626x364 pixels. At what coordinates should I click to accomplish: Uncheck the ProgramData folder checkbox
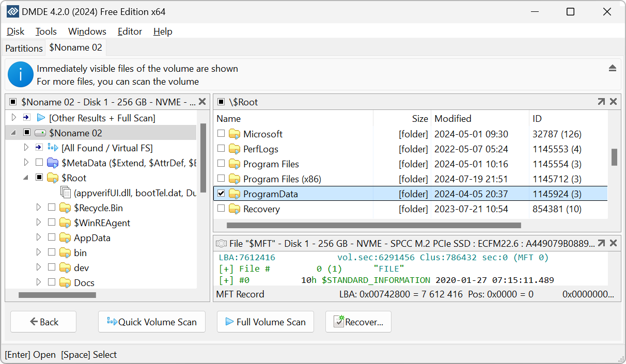(221, 194)
